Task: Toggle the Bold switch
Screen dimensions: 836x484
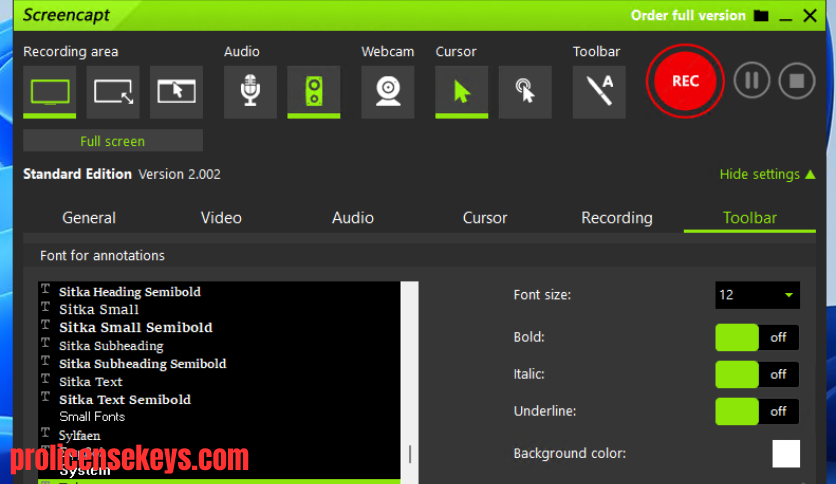Action: [x=757, y=337]
